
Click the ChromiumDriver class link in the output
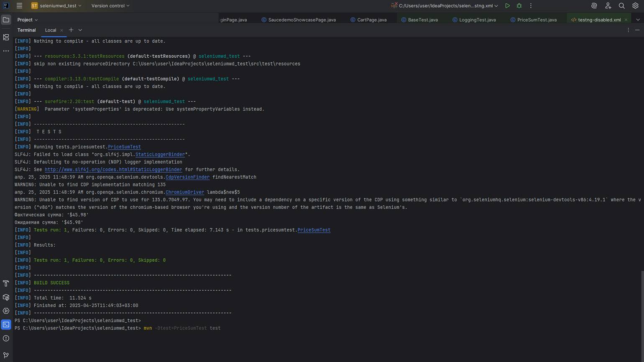tap(184, 192)
